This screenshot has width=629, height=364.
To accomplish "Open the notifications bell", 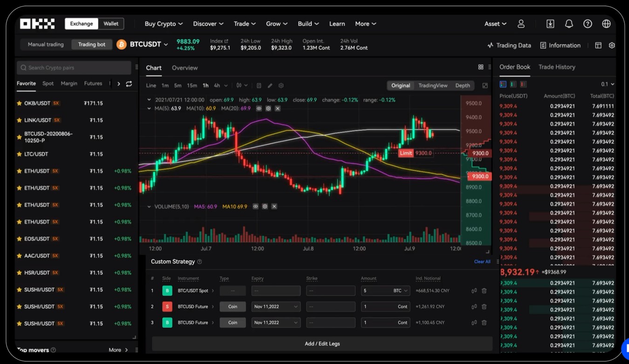I will (569, 24).
